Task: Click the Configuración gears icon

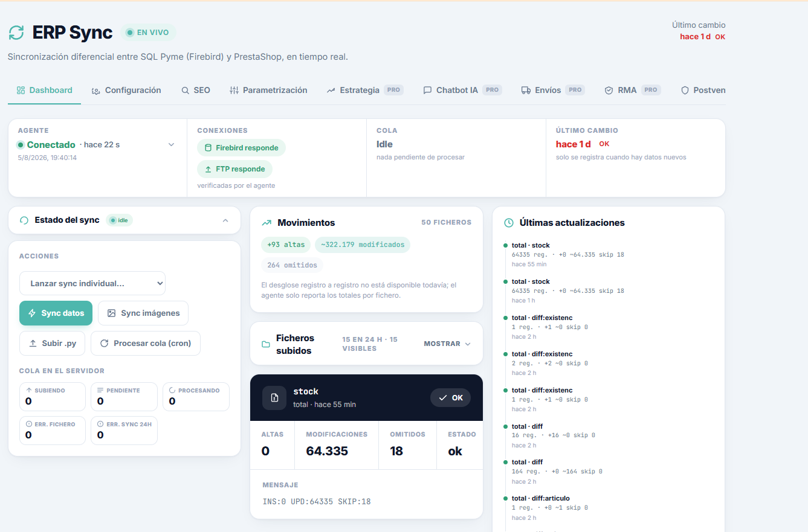Action: [x=95, y=91]
